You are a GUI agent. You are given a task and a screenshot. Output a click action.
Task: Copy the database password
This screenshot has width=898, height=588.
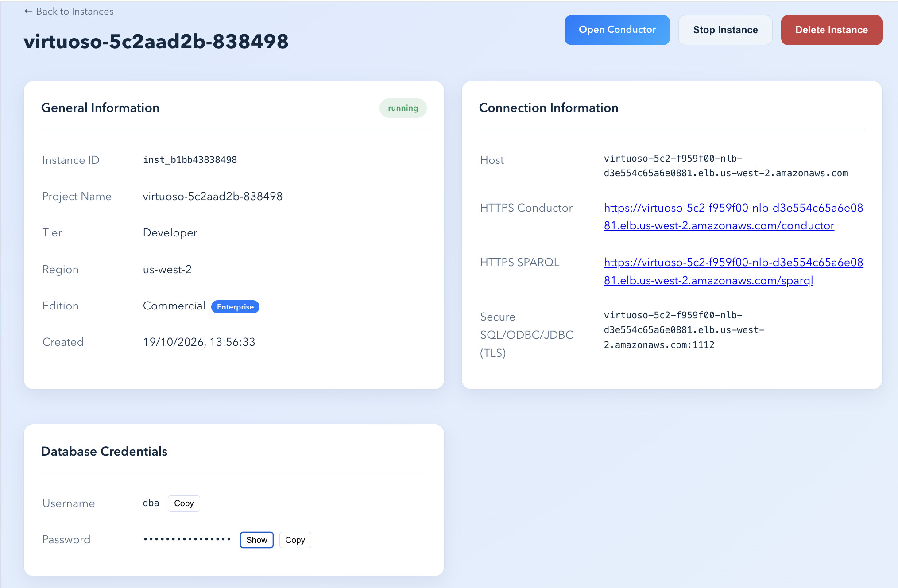click(x=295, y=540)
